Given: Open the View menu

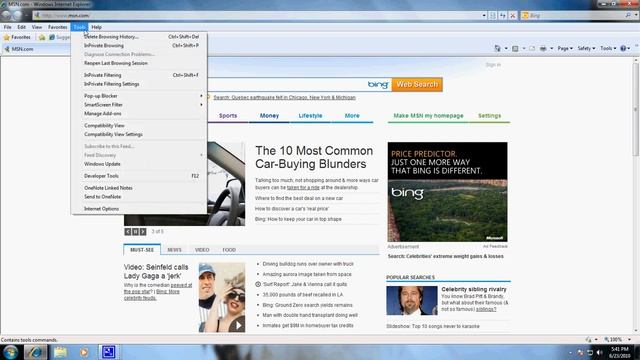Looking at the screenshot, I should pos(37,27).
